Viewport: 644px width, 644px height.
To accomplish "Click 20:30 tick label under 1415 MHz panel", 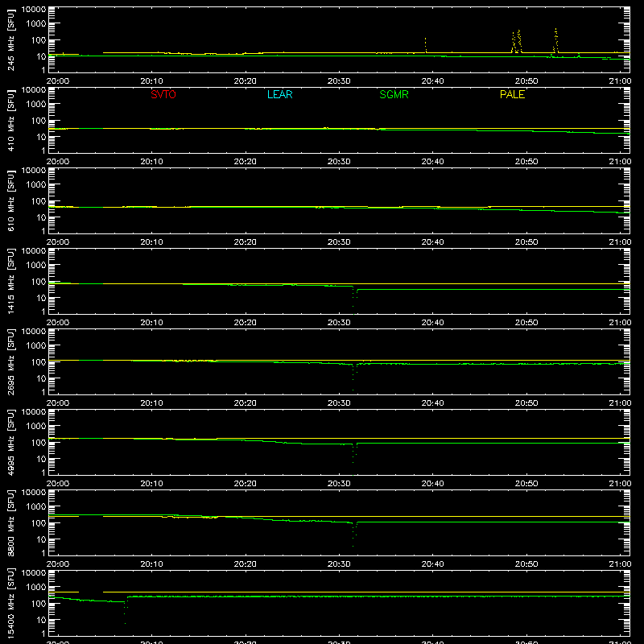I will coord(339,323).
